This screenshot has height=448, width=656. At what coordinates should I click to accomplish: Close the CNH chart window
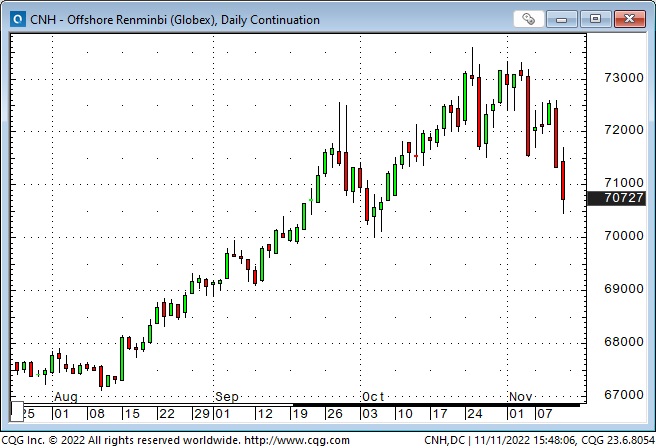point(629,19)
